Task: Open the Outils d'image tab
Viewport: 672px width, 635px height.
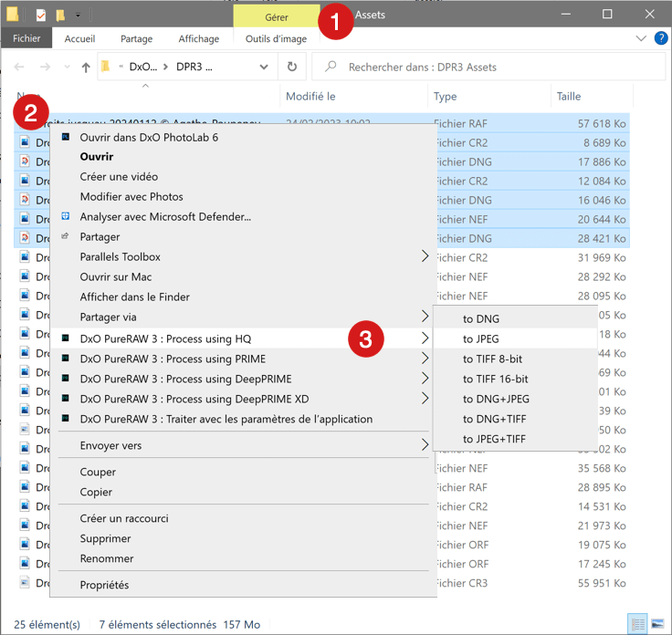Action: (276, 39)
